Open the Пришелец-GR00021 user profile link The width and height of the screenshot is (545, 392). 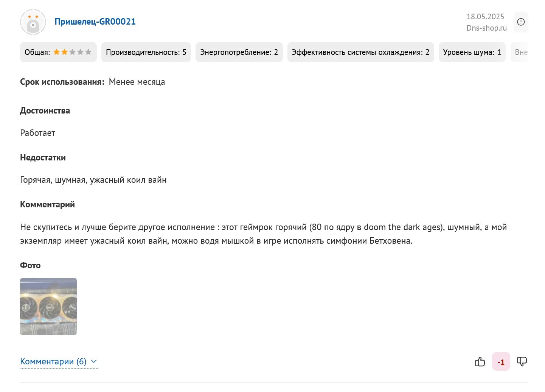[x=95, y=22]
